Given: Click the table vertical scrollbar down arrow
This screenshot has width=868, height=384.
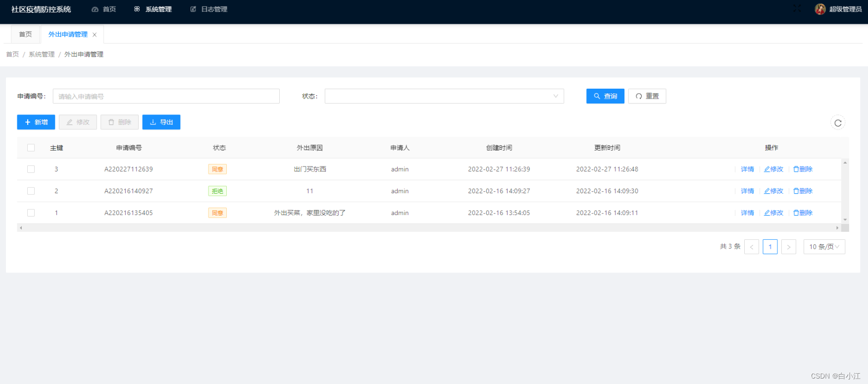Looking at the screenshot, I should (845, 219).
